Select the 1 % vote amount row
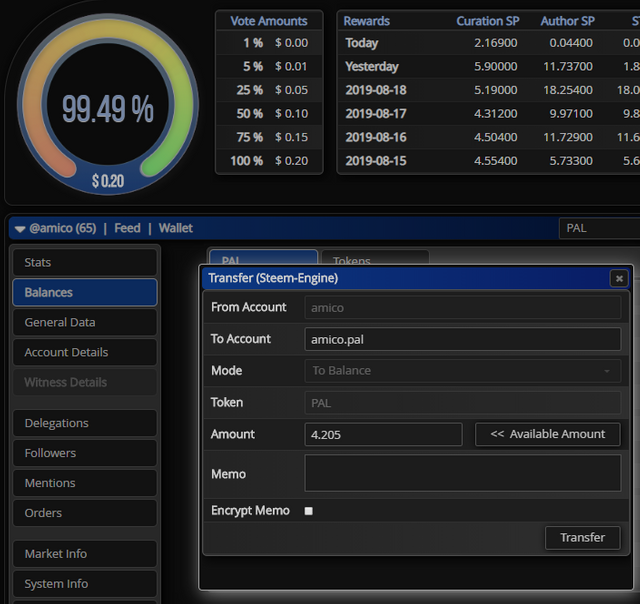Screen dimensions: 640x604 pos(269,43)
